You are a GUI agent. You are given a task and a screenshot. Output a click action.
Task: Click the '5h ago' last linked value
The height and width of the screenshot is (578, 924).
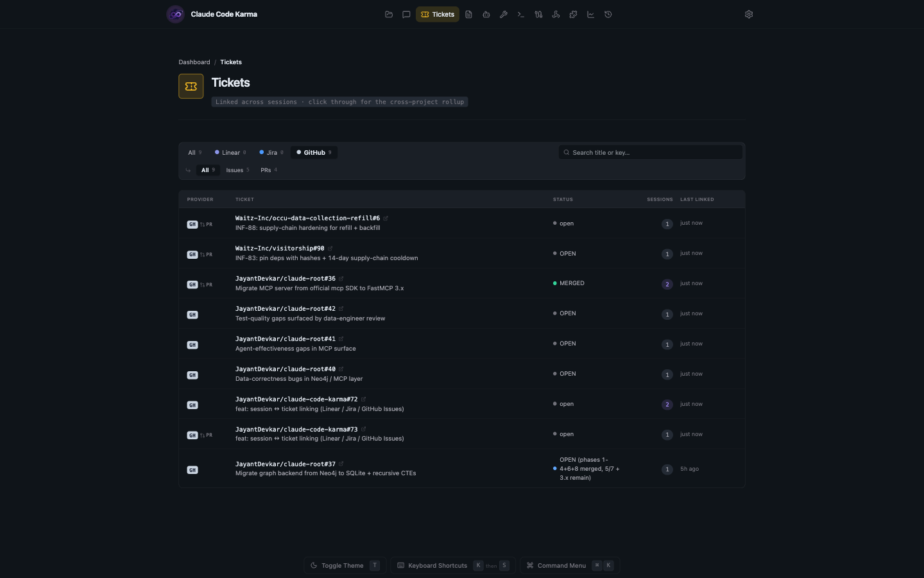point(689,469)
